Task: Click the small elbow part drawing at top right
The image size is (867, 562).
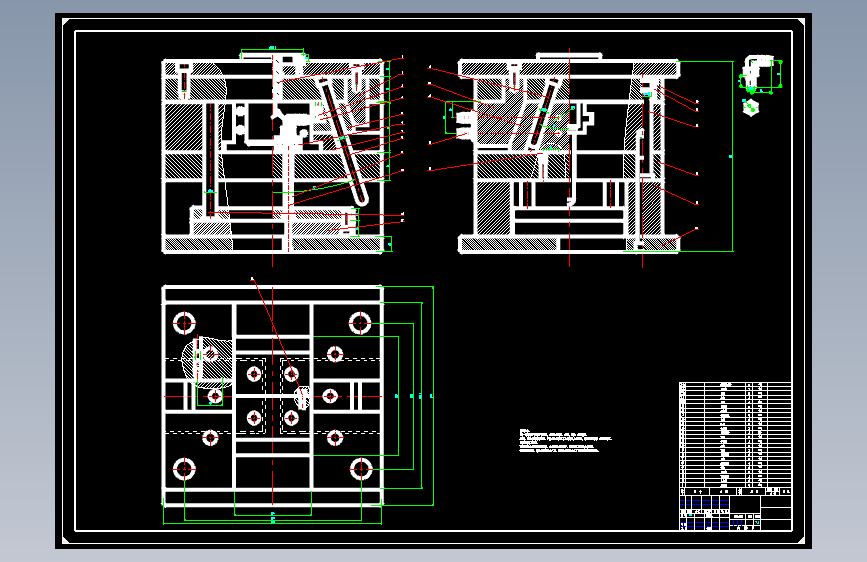Action: [760, 73]
